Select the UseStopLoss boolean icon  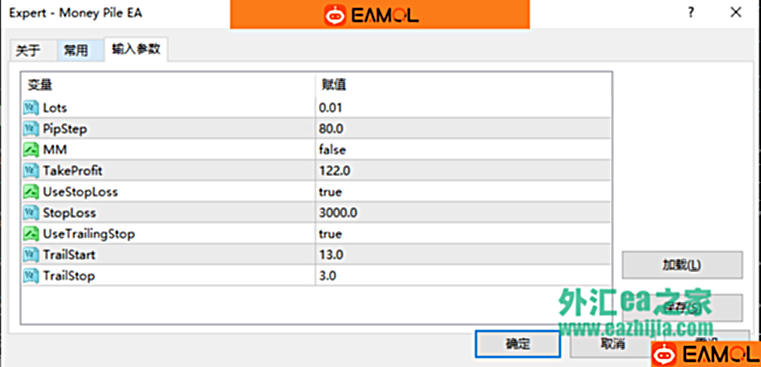(x=31, y=192)
